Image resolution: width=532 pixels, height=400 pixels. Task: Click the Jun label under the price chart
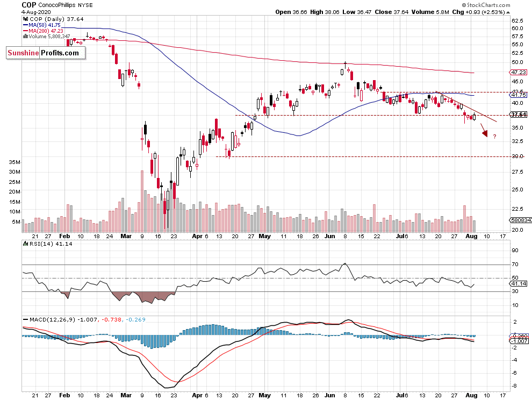point(329,236)
